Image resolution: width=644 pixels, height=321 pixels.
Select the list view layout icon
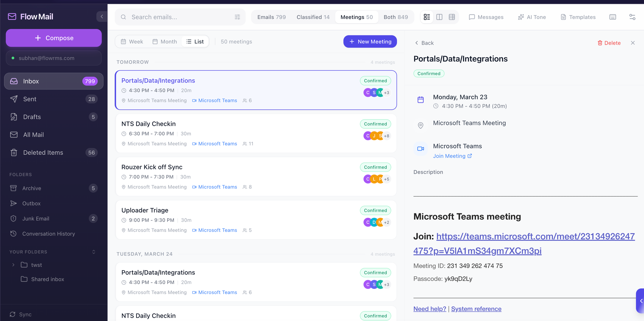pyautogui.click(x=427, y=17)
